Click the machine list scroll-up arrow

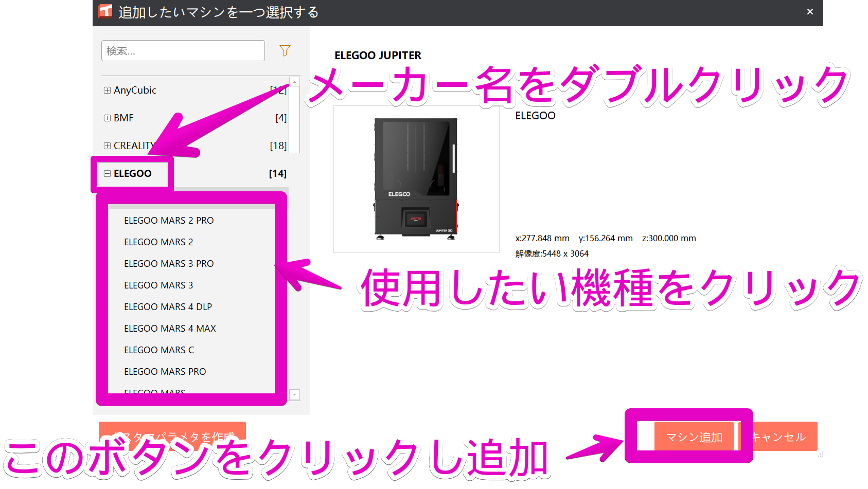click(294, 81)
